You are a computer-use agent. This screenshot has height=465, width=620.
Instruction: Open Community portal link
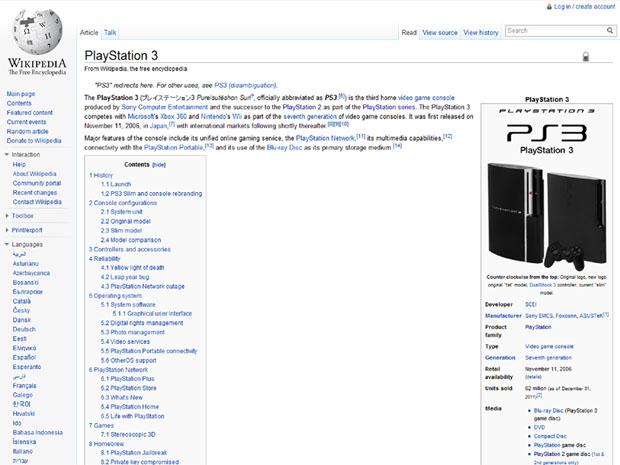point(37,183)
